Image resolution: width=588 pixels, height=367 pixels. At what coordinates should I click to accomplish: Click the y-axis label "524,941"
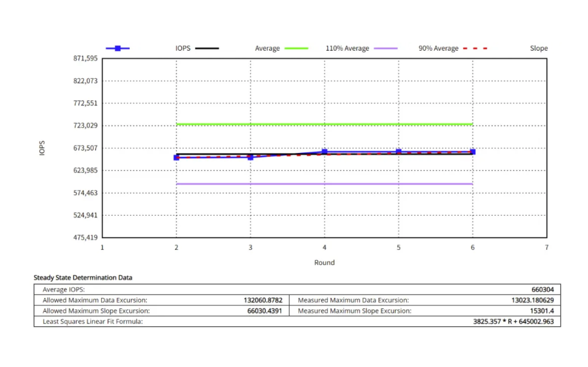coord(85,215)
